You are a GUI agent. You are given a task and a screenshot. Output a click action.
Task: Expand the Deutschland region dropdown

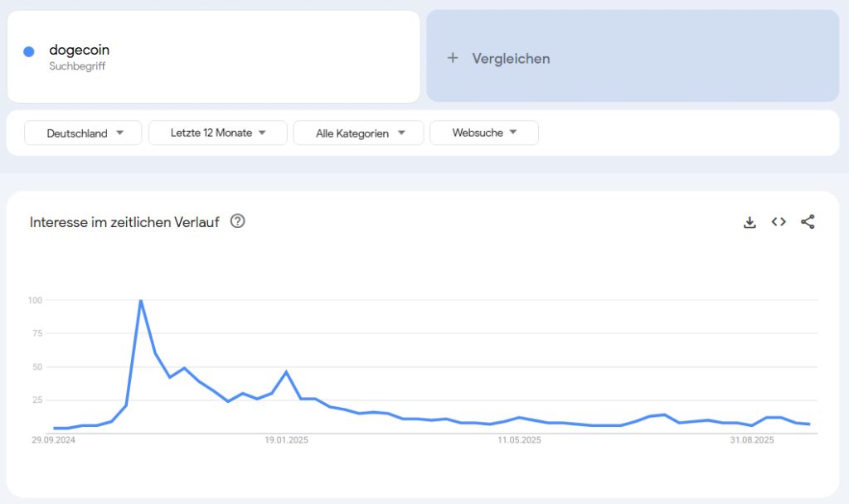point(84,133)
